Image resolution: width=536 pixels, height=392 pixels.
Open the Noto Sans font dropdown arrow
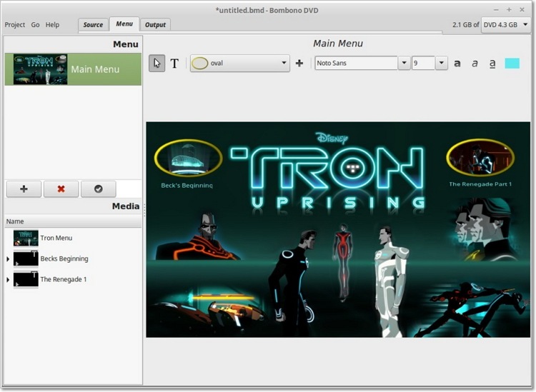click(404, 64)
